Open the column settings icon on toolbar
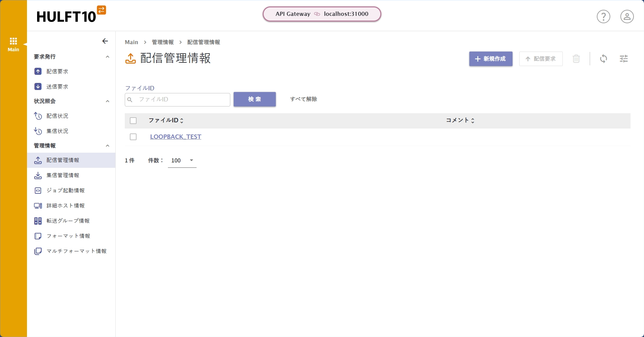The width and height of the screenshot is (644, 337). 624,59
